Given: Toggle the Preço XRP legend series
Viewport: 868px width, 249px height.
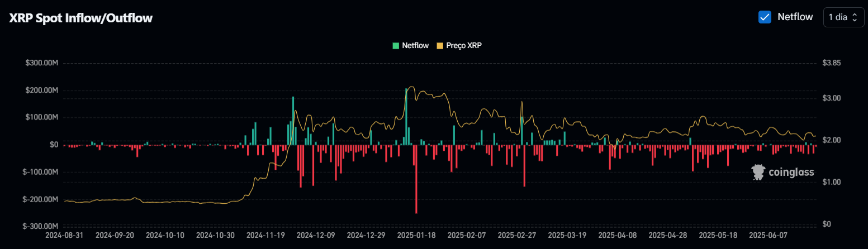Looking at the screenshot, I should click(x=459, y=45).
